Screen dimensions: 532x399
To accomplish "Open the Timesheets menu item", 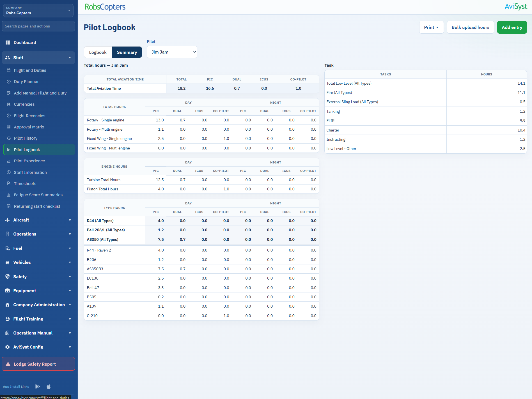I will 39,183.
